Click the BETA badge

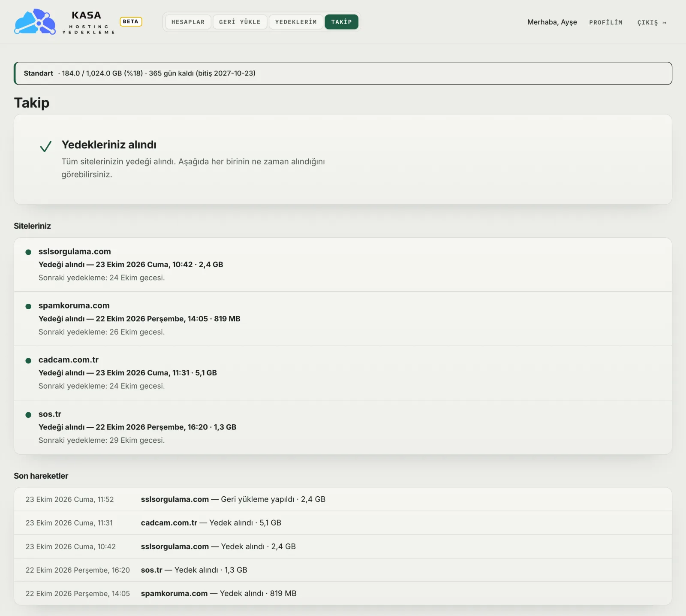(131, 21)
